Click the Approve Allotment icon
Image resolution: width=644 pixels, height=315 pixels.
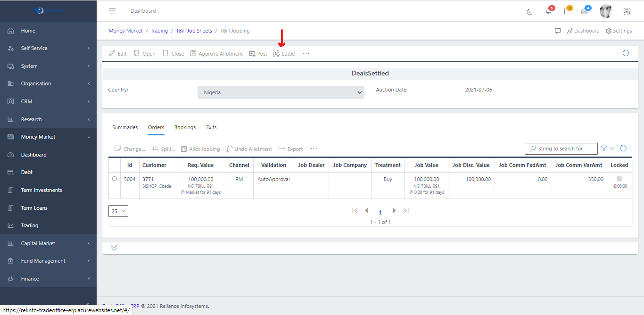pos(193,54)
